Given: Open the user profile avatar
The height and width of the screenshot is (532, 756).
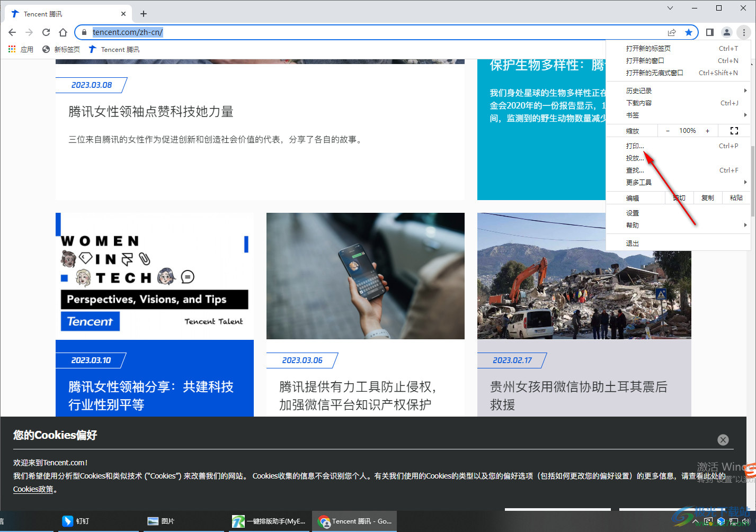Looking at the screenshot, I should pos(727,32).
